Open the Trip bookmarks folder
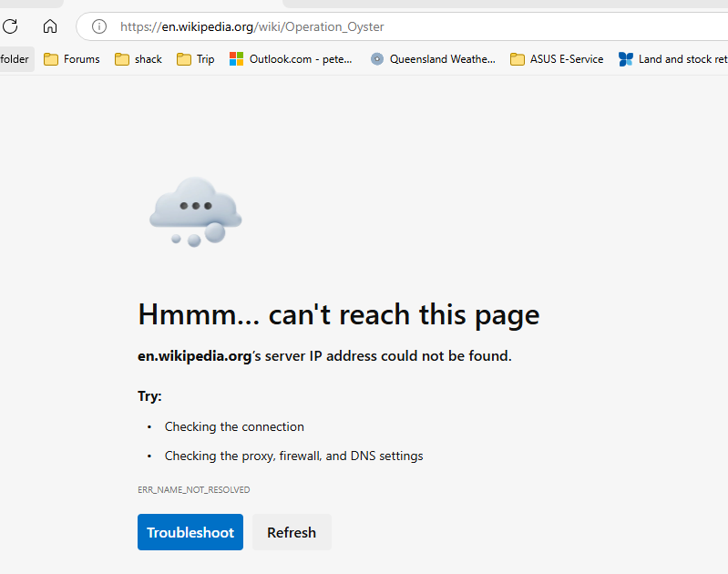Screen dimensions: 728x574 (x=196, y=59)
